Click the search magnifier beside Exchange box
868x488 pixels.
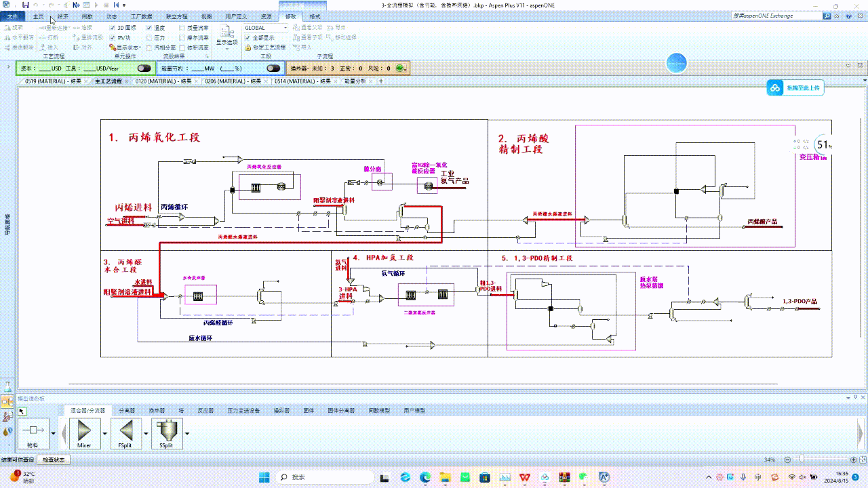pyautogui.click(x=827, y=16)
